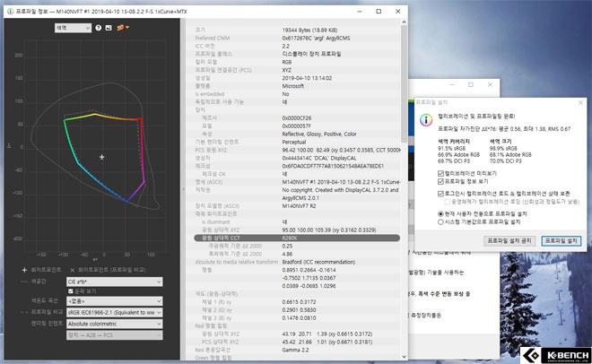
Task: Click the 0x6172676C 'argl' ArgyllCMS value
Action: [x=316, y=38]
